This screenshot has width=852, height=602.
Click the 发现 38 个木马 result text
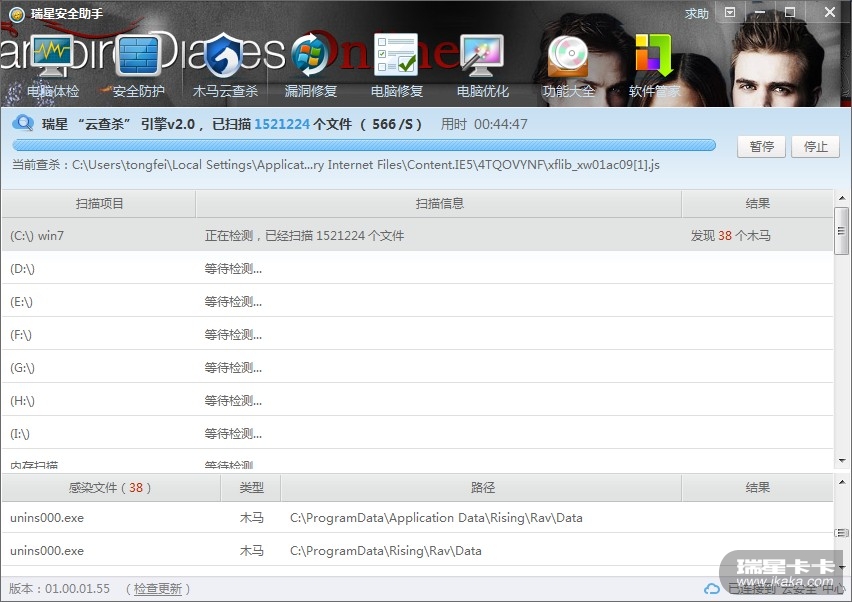[x=730, y=236]
